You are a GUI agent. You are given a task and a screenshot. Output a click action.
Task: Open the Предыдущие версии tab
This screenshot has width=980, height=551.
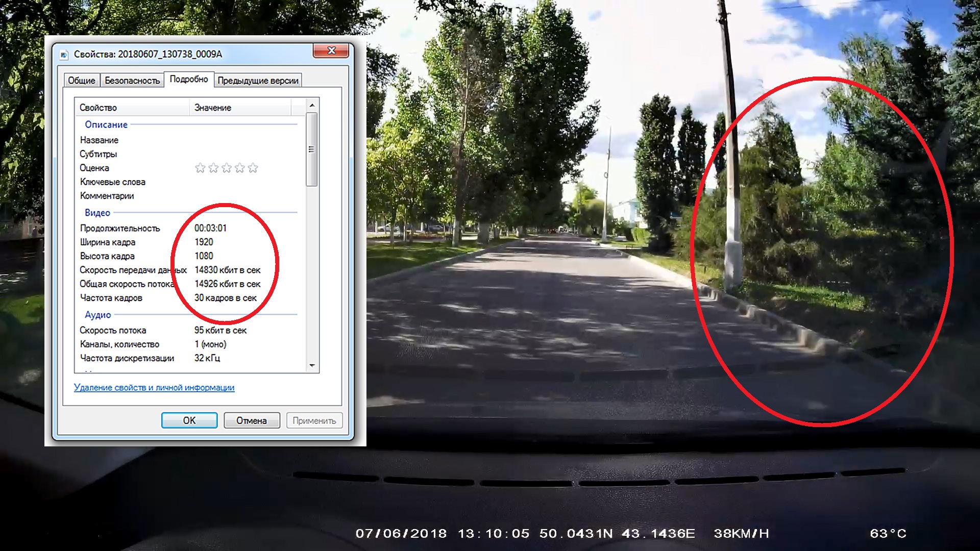(258, 81)
